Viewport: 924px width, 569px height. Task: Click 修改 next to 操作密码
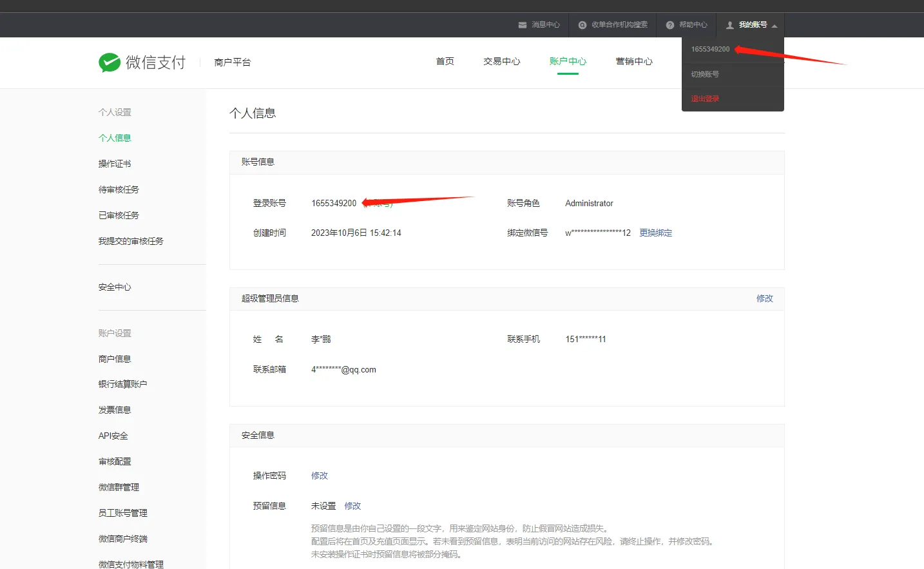[x=320, y=476]
